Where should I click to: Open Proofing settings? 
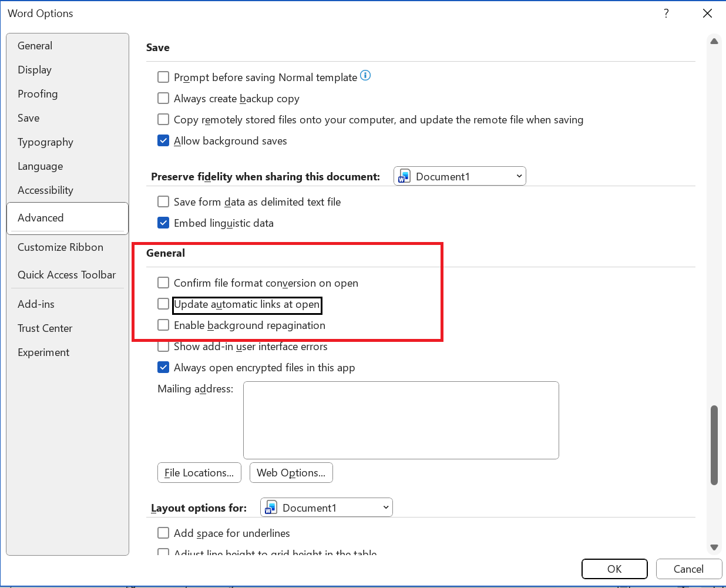pyautogui.click(x=68, y=94)
